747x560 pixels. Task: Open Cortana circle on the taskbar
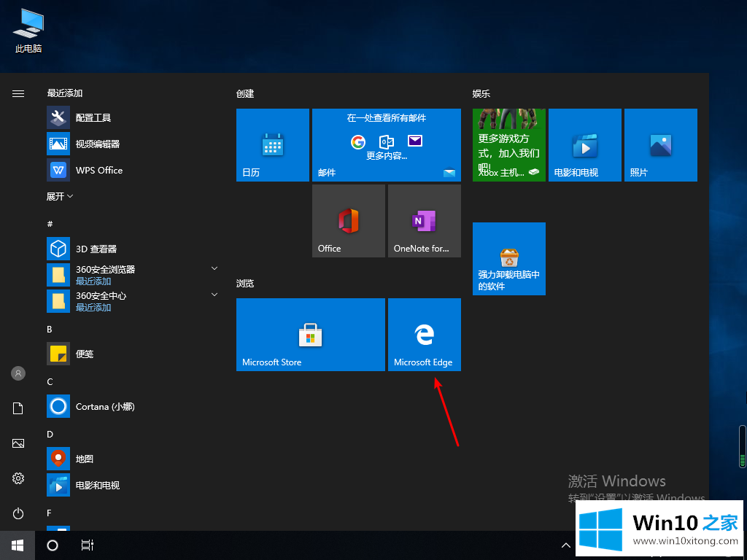[x=53, y=545]
